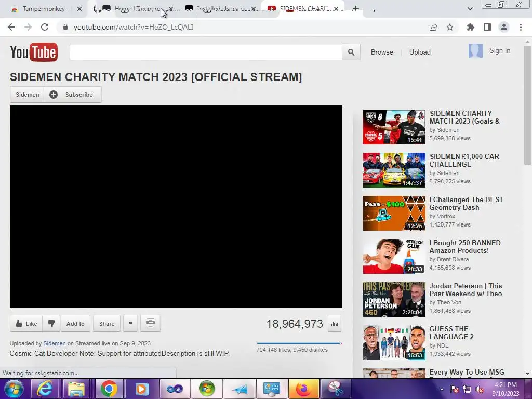The image size is (532, 399).
Task: Click the YouTube logo
Action: point(34,52)
